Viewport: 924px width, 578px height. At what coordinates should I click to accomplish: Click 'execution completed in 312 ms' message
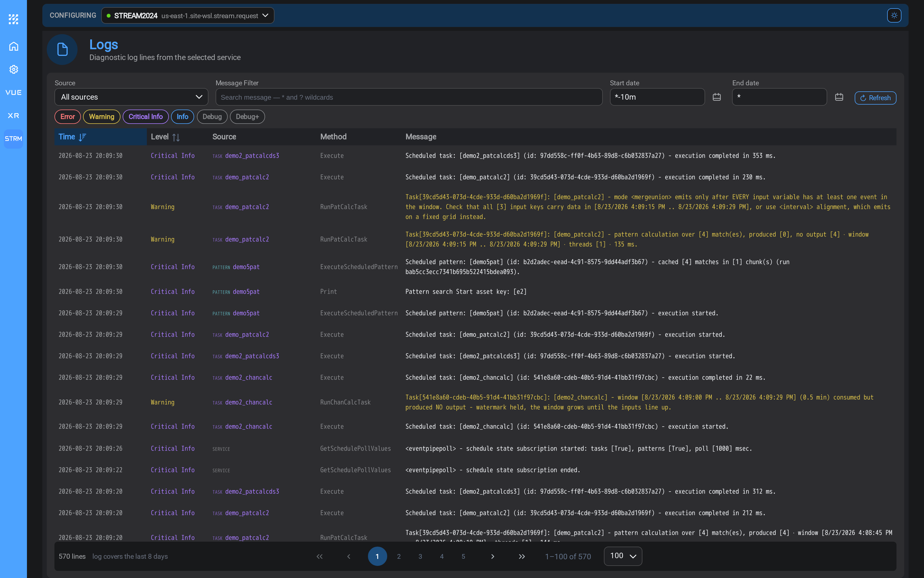(590, 491)
